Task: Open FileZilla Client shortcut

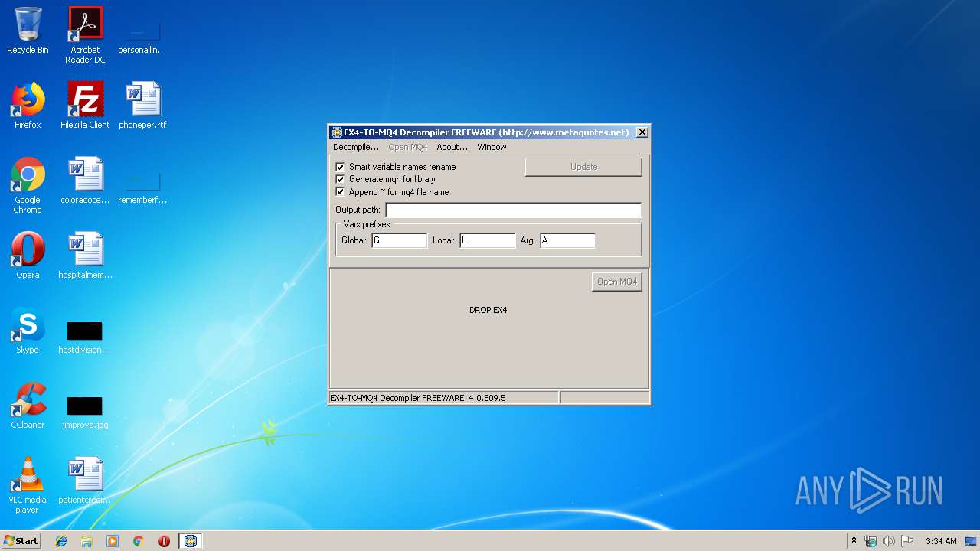Action: click(x=85, y=106)
